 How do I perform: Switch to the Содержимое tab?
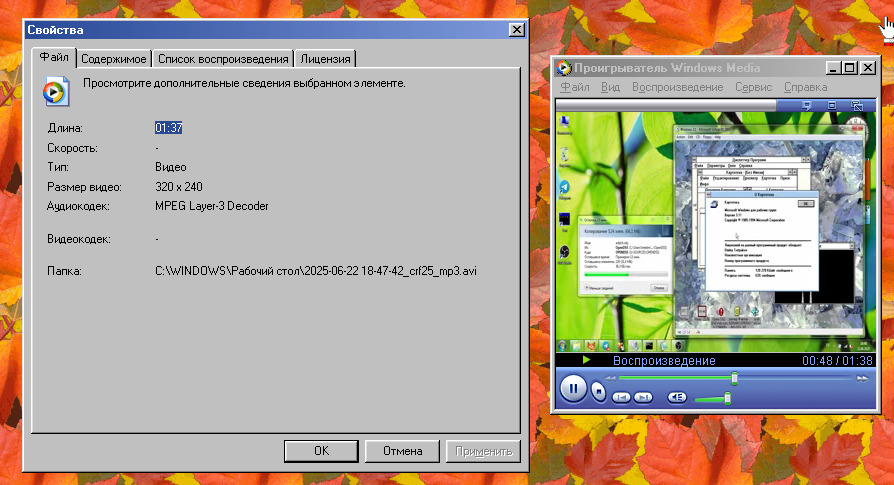(114, 59)
